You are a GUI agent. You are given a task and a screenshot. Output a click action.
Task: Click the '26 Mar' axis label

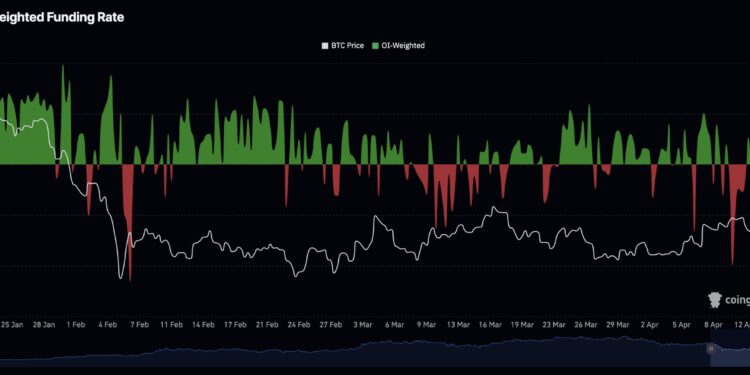coord(585,325)
